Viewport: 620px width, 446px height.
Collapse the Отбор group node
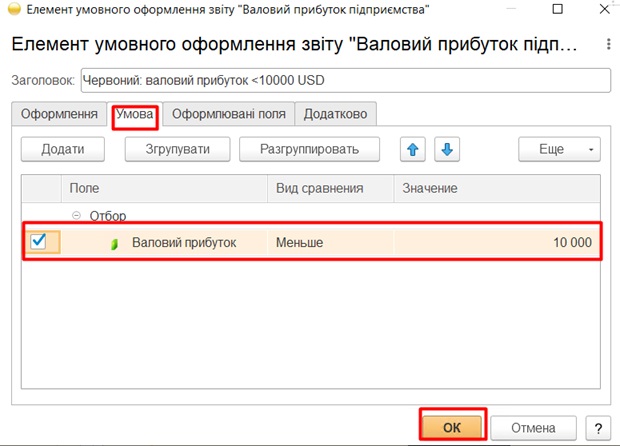point(77,216)
